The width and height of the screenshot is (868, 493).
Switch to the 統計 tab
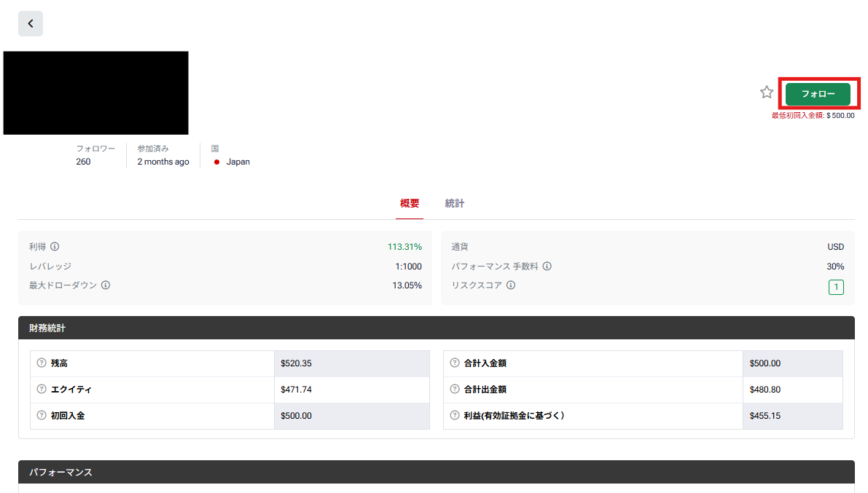coord(455,204)
